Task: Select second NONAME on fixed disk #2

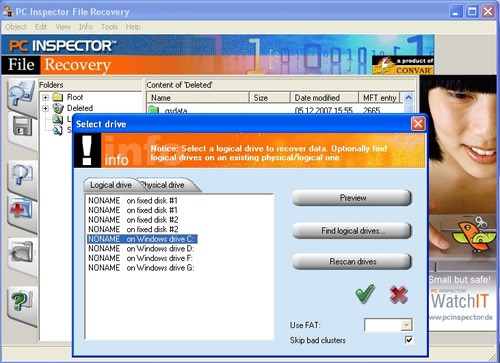Action: 133,230
